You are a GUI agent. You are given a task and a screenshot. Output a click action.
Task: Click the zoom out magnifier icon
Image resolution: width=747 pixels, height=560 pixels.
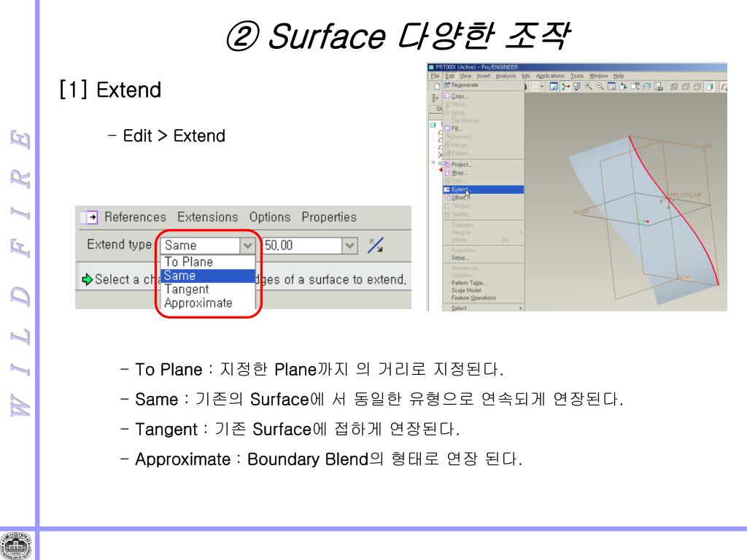[600, 86]
